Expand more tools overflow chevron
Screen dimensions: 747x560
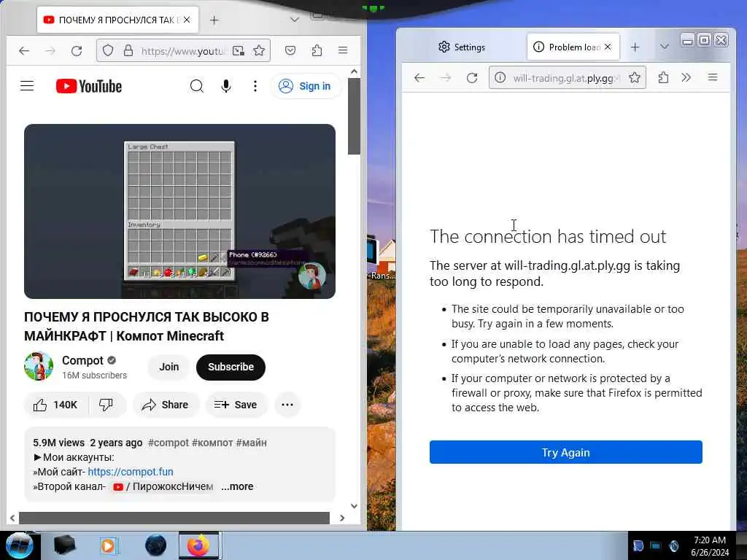pyautogui.click(x=686, y=77)
